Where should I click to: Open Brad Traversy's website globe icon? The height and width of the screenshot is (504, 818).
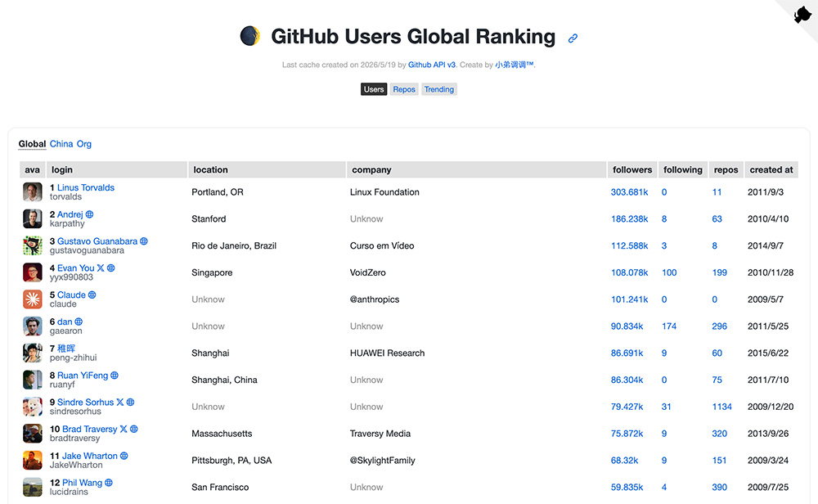[134, 429]
